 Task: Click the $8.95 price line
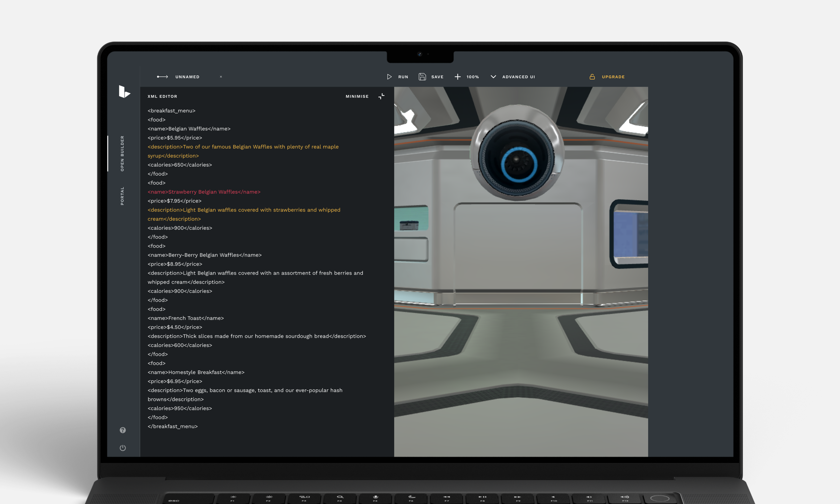click(x=175, y=264)
